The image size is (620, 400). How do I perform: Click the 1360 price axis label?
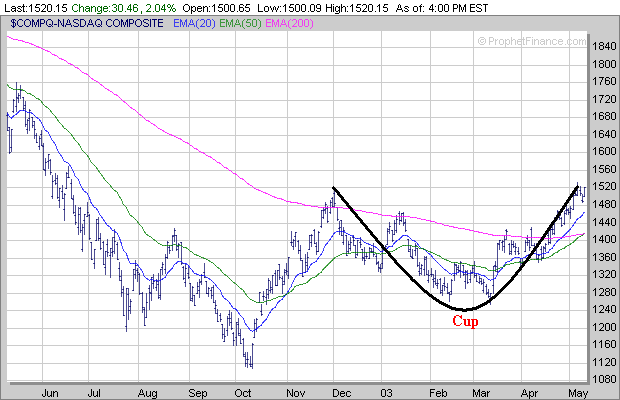604,257
